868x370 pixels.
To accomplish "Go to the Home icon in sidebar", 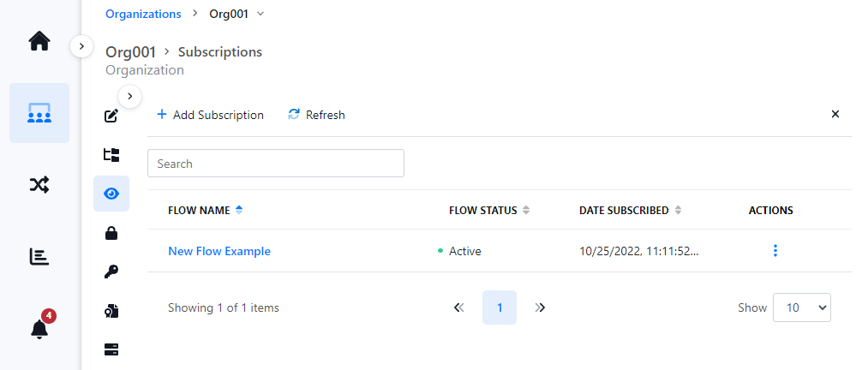I will click(x=39, y=41).
